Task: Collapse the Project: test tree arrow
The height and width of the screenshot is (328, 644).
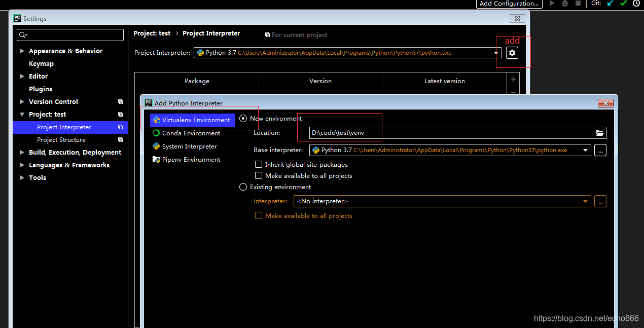Action: (x=22, y=115)
